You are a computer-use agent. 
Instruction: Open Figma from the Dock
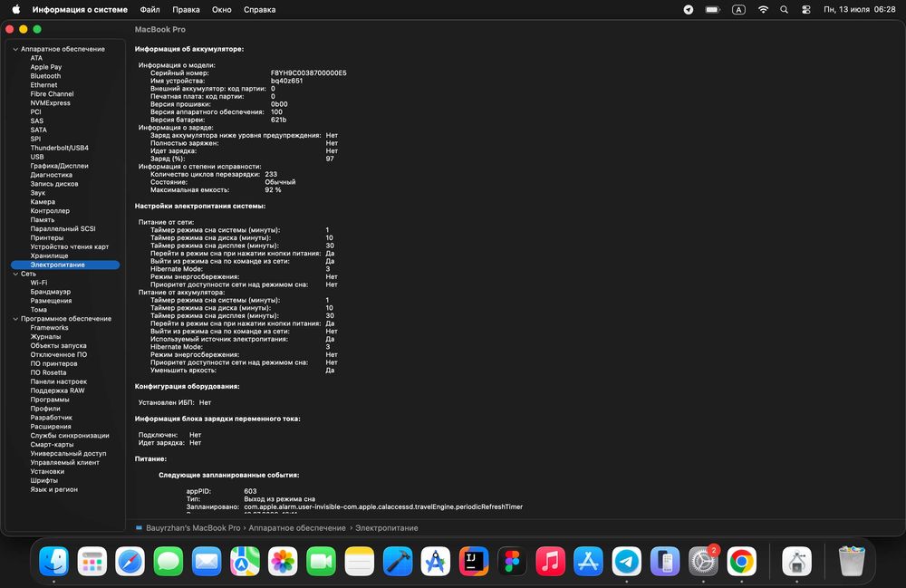point(512,561)
